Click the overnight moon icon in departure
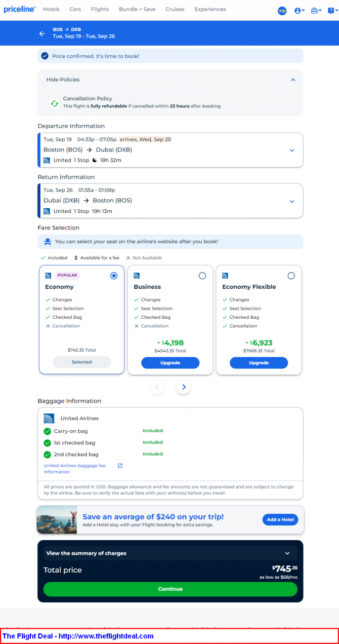This screenshot has width=339, height=644. coord(95,160)
